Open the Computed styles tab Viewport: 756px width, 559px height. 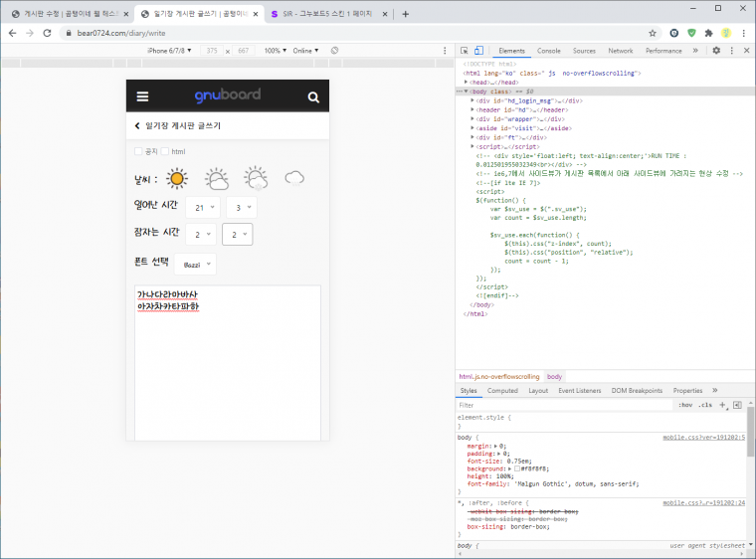[501, 391]
